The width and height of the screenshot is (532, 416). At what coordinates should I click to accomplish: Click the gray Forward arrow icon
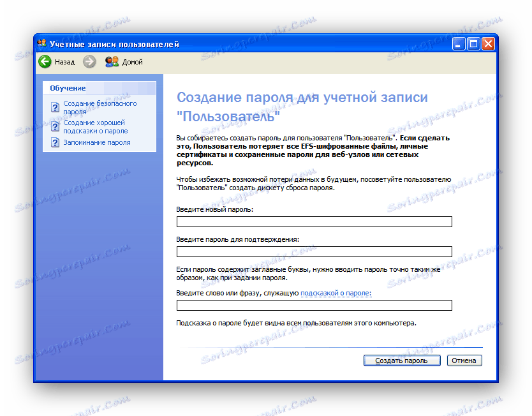click(x=89, y=62)
